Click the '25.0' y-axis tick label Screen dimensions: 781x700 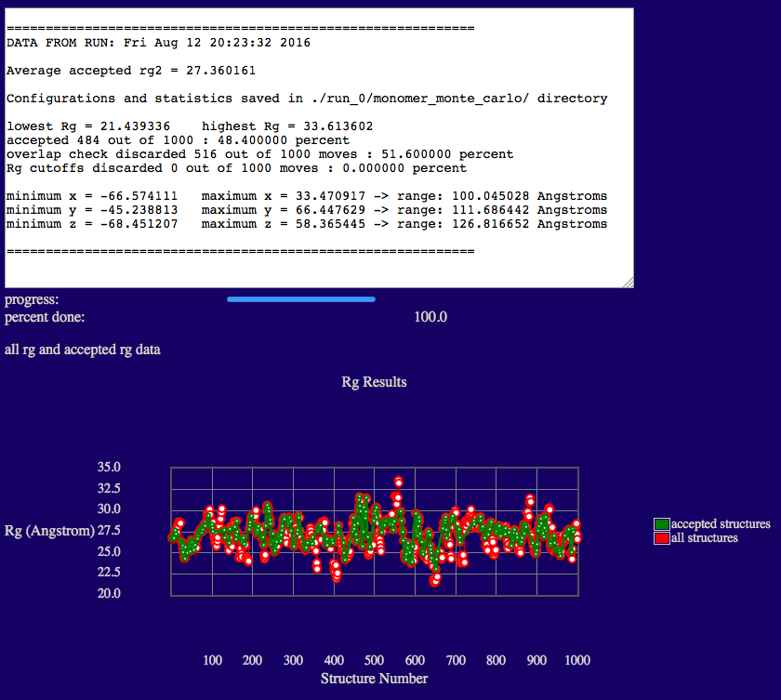[109, 551]
